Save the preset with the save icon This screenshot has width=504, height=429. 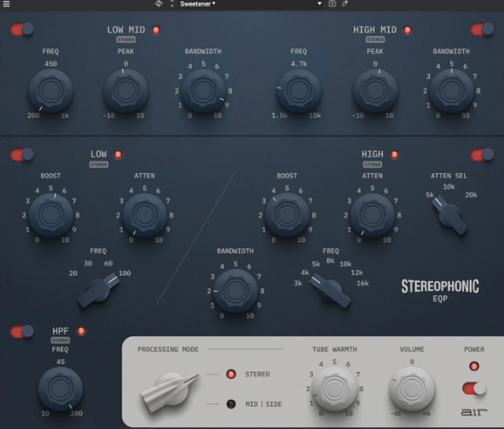pyautogui.click(x=333, y=4)
